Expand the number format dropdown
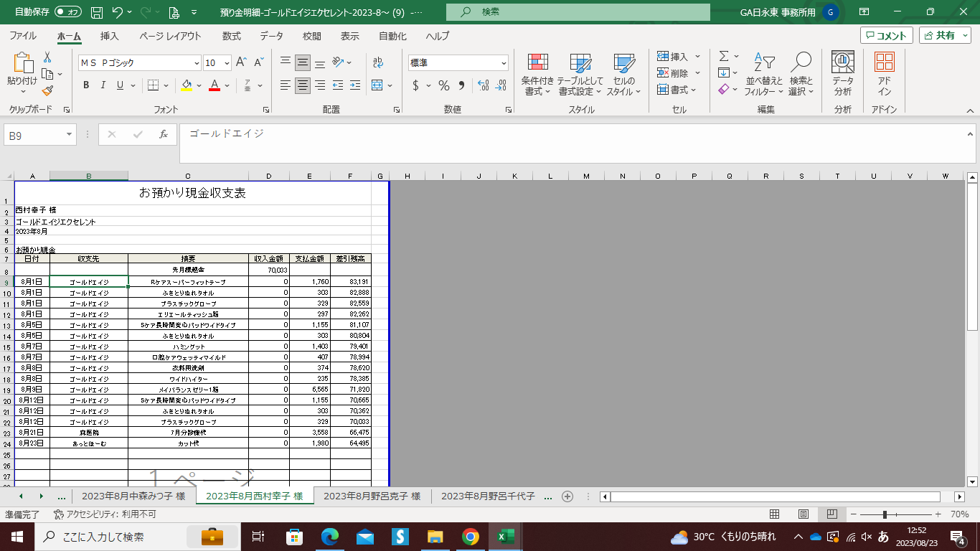This screenshot has width=980, height=551. (504, 63)
